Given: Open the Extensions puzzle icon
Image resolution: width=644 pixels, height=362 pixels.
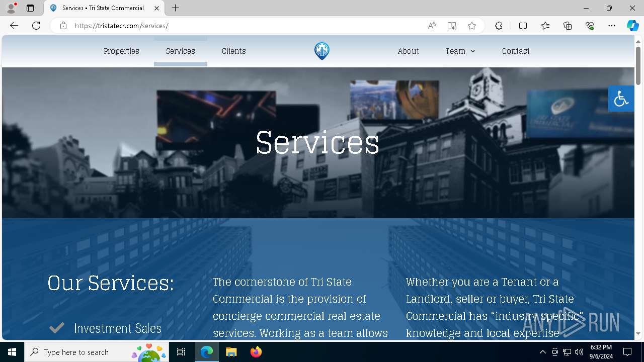Looking at the screenshot, I should [499, 26].
